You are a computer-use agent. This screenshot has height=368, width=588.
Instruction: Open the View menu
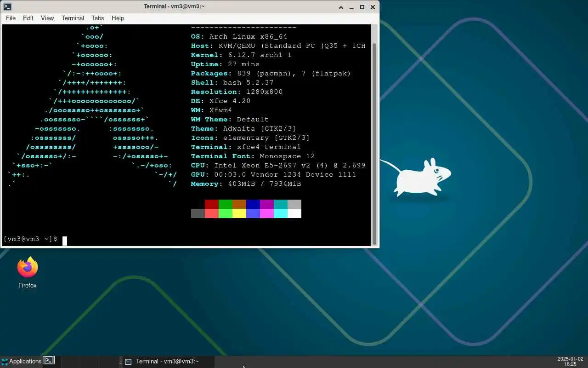point(47,18)
